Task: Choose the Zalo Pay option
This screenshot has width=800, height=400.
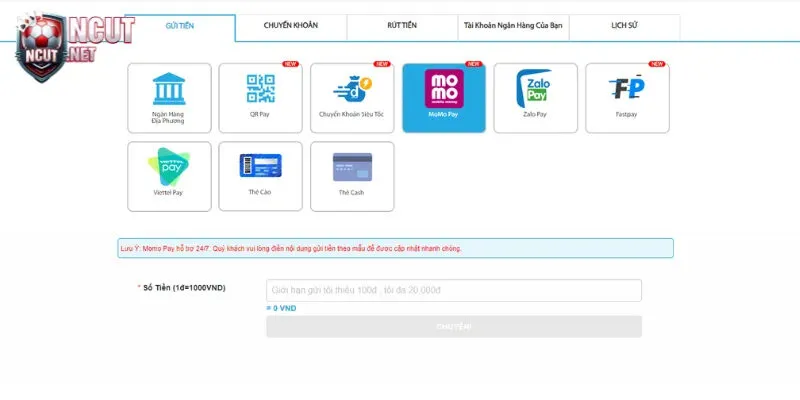Action: 535,97
